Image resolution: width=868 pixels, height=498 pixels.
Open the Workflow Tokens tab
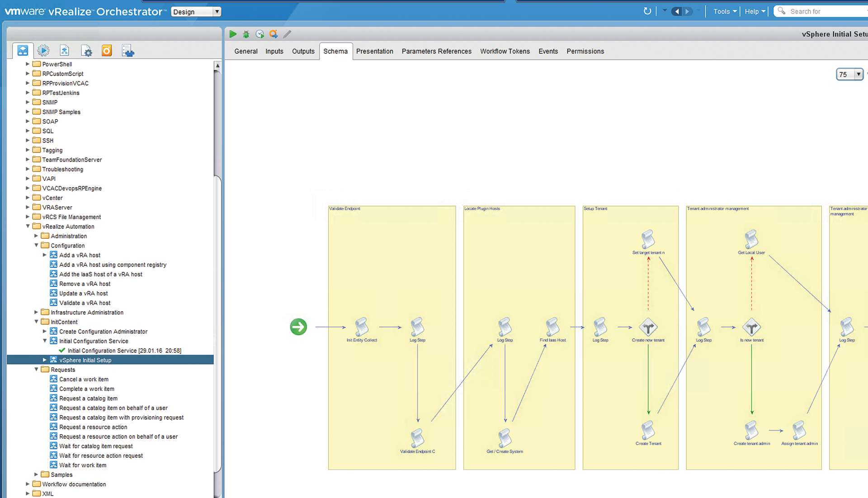tap(505, 51)
